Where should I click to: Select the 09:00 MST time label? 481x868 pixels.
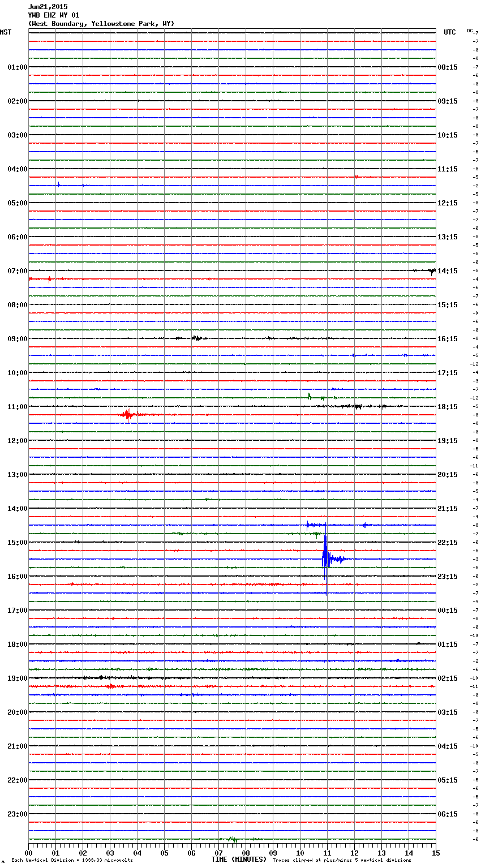(x=18, y=339)
